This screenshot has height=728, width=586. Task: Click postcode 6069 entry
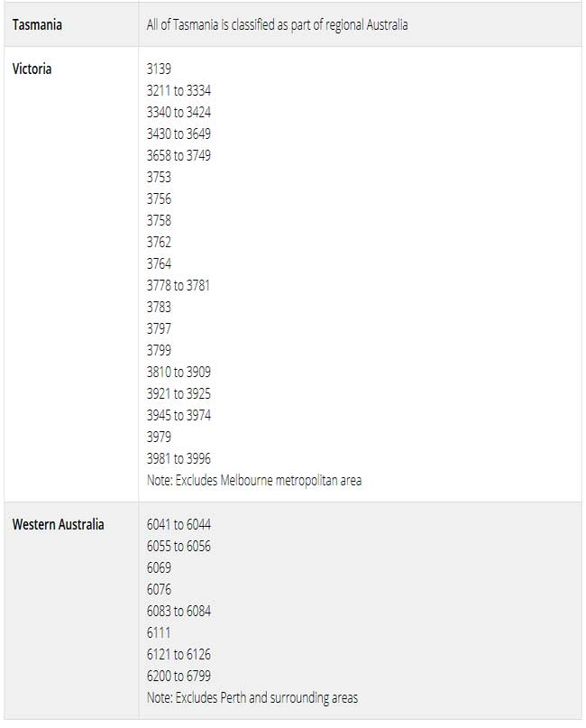(159, 567)
